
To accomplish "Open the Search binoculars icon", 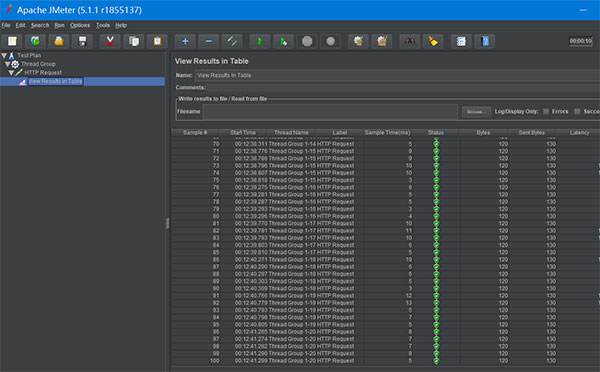I will tap(409, 41).
